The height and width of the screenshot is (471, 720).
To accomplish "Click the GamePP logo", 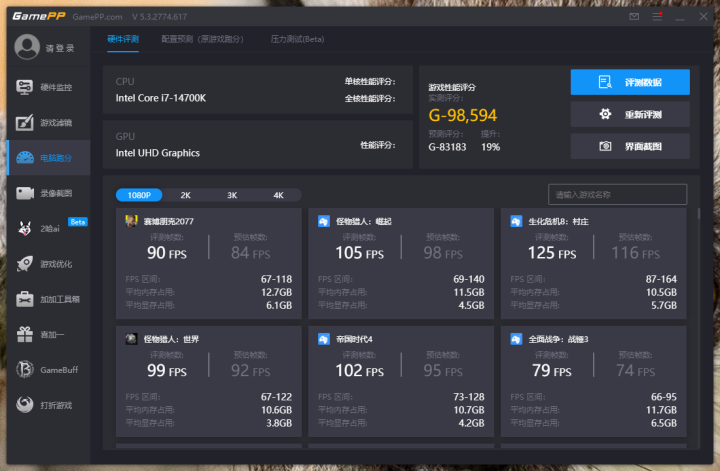I will (39, 17).
